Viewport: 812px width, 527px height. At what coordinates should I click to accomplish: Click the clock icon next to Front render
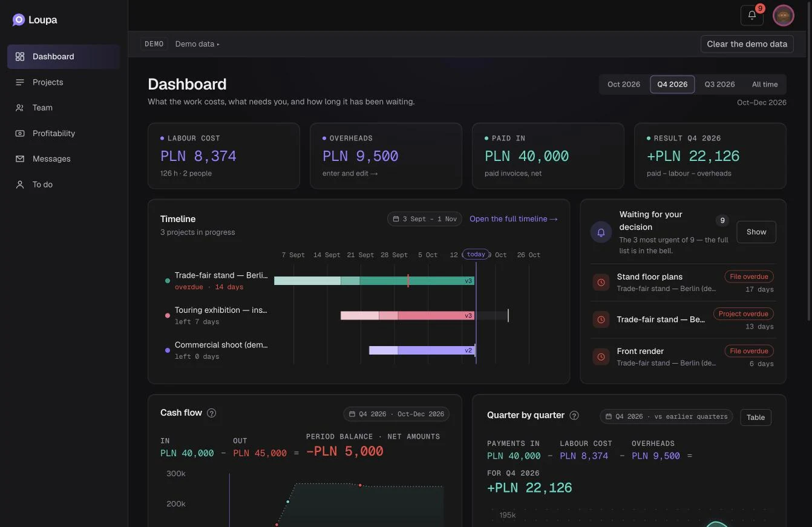[x=601, y=357]
